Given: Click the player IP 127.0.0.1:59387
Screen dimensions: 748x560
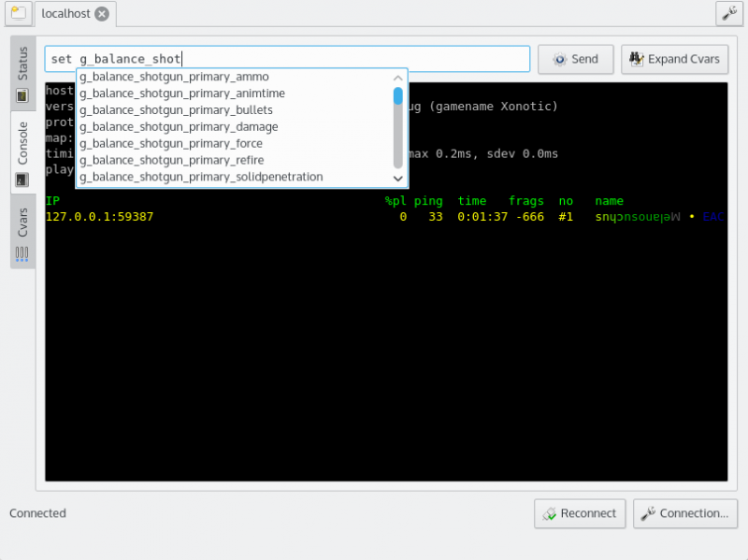Looking at the screenshot, I should (100, 217).
